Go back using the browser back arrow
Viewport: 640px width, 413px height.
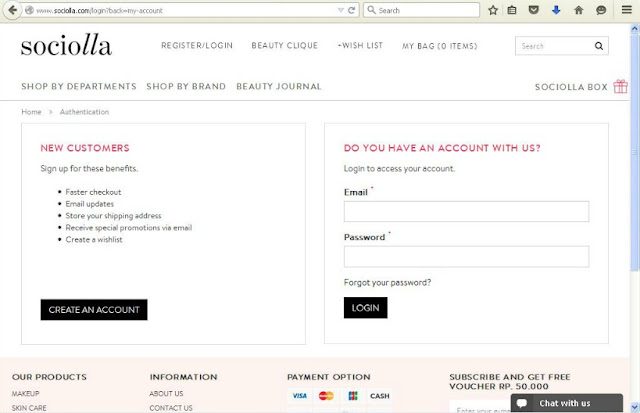pos(12,10)
